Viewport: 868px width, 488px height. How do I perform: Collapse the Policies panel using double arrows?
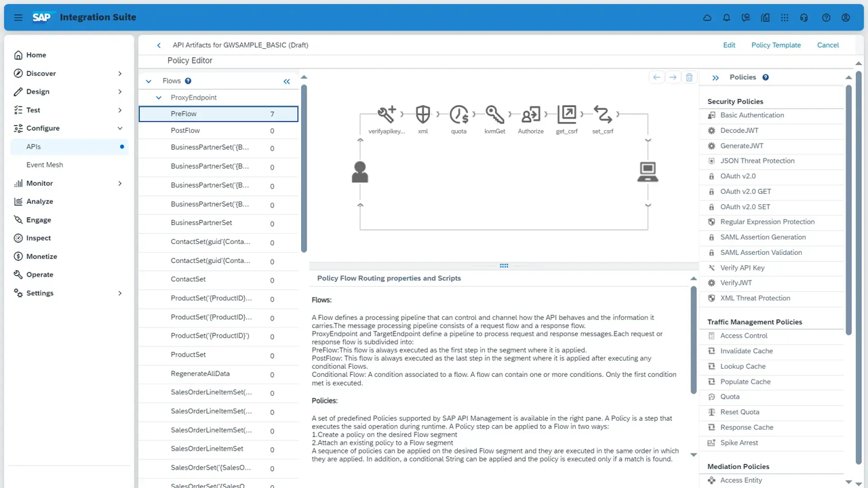(x=715, y=78)
